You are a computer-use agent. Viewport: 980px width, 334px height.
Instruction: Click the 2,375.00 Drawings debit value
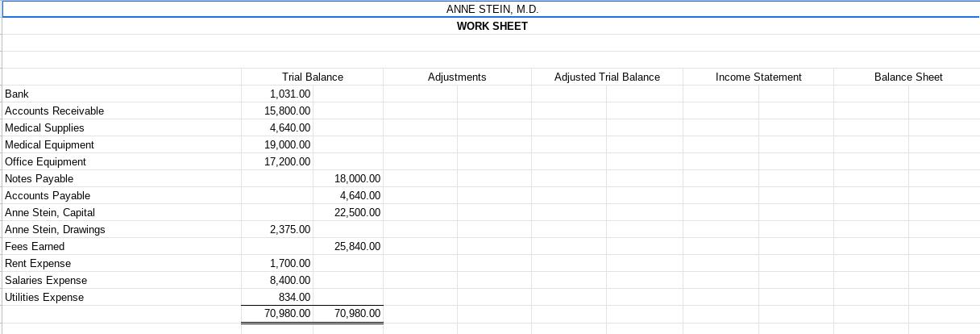pyautogui.click(x=277, y=229)
